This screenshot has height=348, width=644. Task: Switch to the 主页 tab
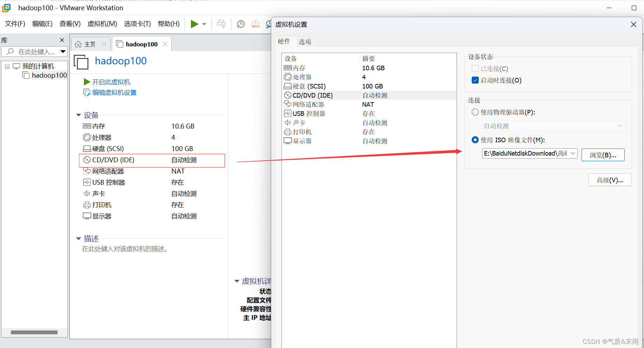click(x=90, y=44)
